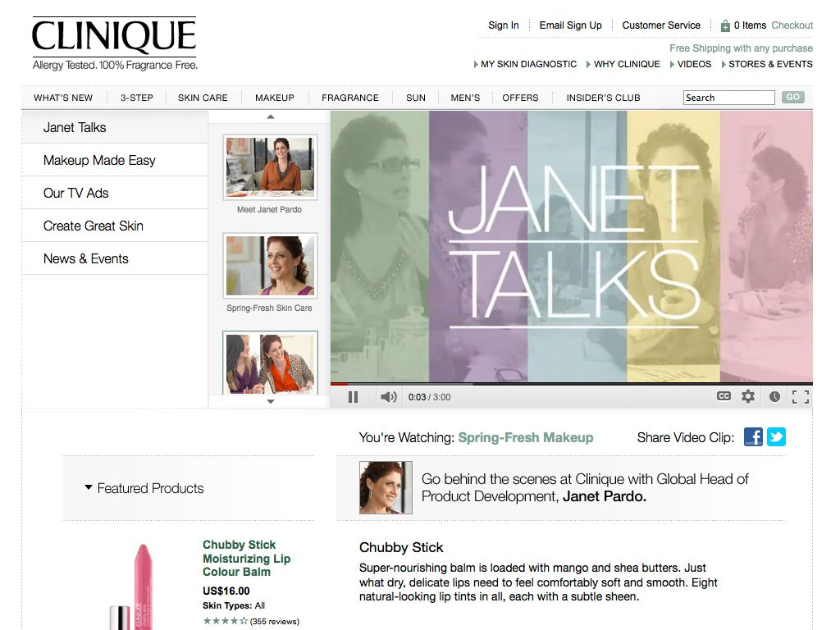Open Fragrance menu
The image size is (840, 630).
pos(349,98)
